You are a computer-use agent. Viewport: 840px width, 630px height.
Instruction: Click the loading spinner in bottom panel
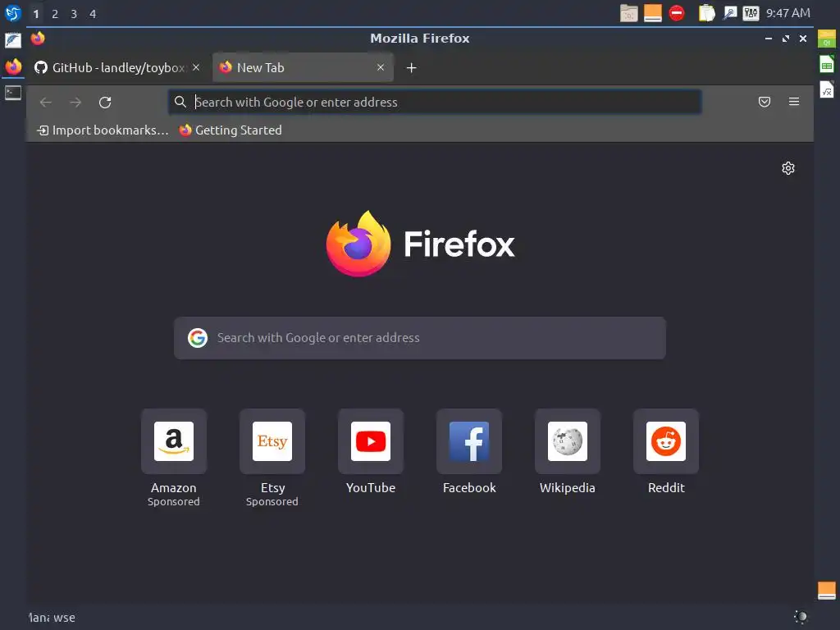801,617
